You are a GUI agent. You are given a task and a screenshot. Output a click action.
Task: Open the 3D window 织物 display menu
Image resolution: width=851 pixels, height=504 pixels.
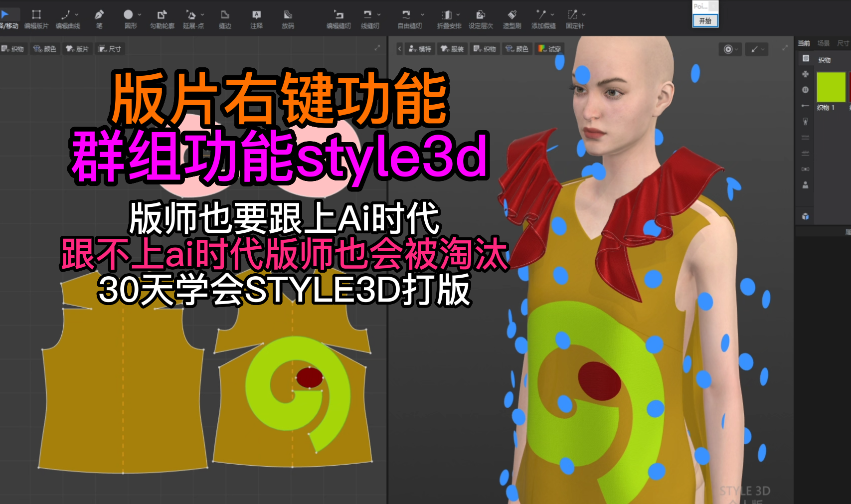(485, 49)
